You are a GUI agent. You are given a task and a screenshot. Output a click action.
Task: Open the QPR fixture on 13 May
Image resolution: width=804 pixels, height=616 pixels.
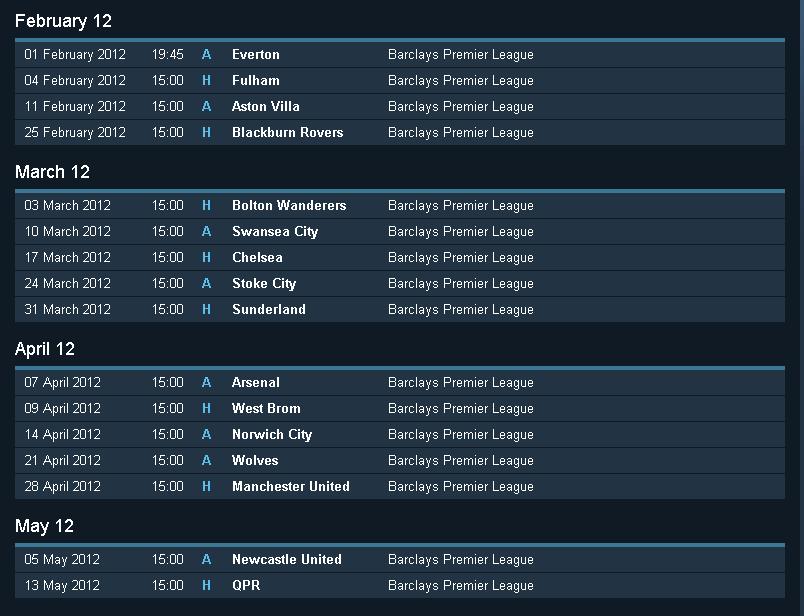click(246, 586)
